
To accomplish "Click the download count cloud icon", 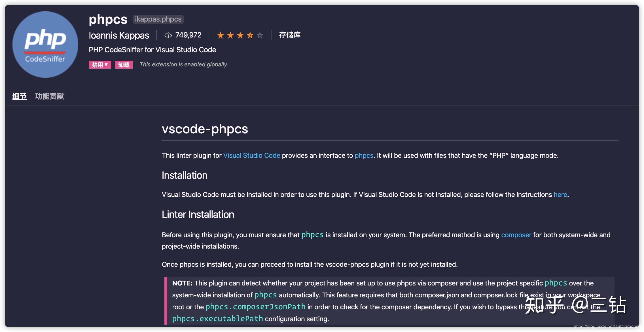I will [x=168, y=35].
